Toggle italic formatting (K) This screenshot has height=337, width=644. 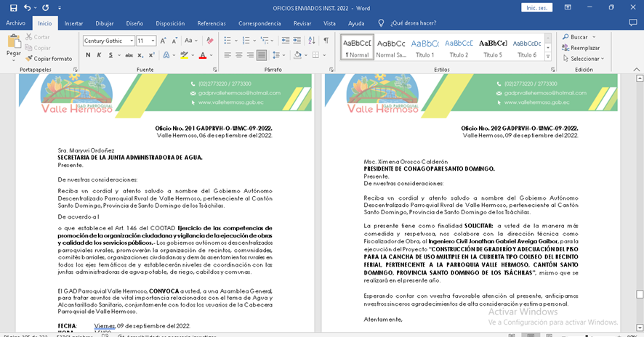coord(99,55)
